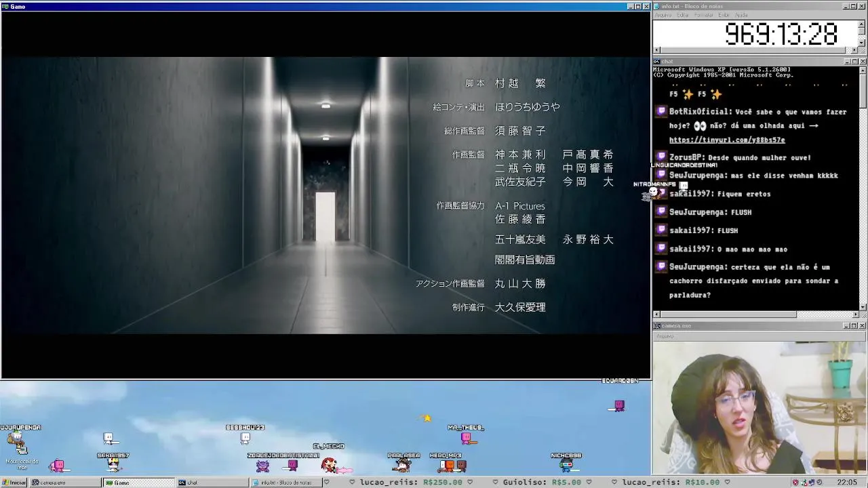This screenshot has width=868, height=488.
Task: Click the MA_THEUS_ pink character
Action: [x=467, y=439]
